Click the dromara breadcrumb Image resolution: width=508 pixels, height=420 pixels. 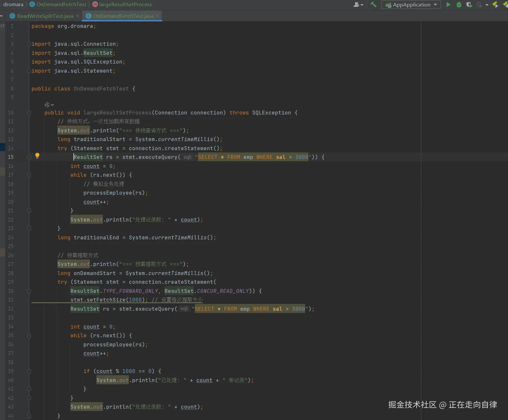point(13,5)
